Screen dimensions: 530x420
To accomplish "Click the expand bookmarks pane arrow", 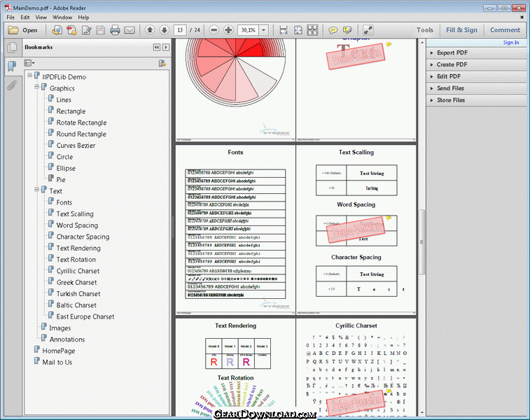I will point(166,48).
